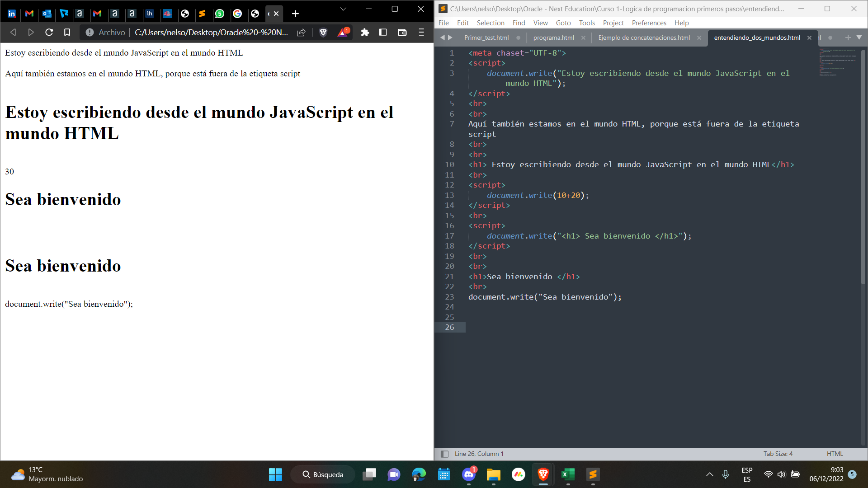Switch to Ejemplo de concatenaciones.html tab
Image resolution: width=868 pixels, height=488 pixels.
[644, 38]
